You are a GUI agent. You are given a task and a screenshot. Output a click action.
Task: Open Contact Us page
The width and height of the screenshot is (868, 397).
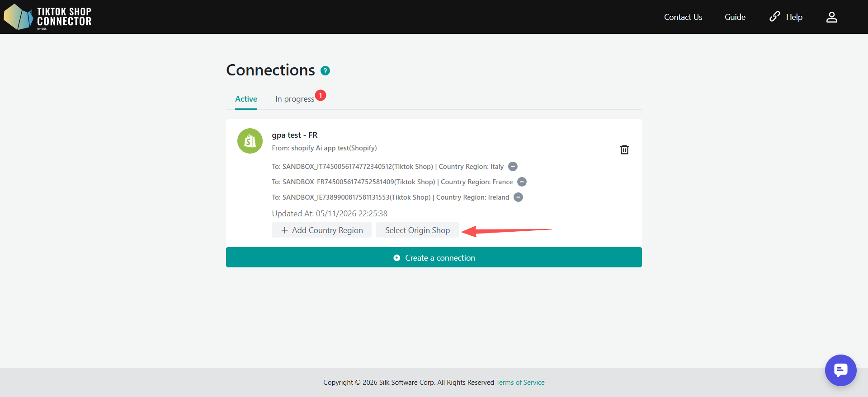coord(683,17)
